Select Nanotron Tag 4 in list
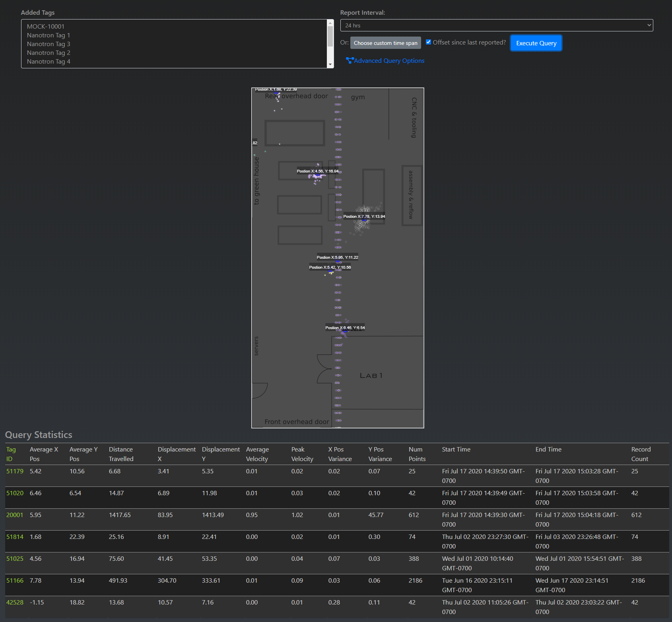The image size is (672, 622). (x=49, y=62)
